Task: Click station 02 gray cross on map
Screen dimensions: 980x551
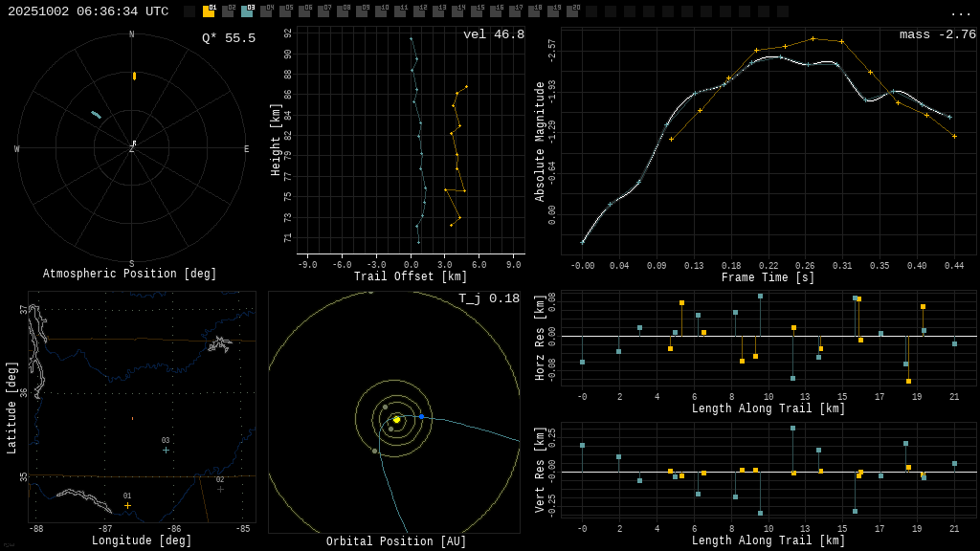Action: [220, 489]
